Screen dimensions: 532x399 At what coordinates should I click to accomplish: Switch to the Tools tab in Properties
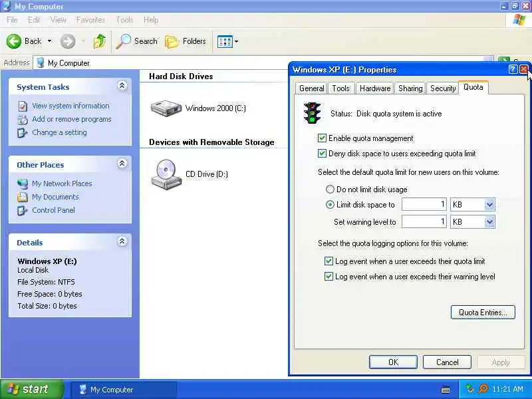click(340, 88)
